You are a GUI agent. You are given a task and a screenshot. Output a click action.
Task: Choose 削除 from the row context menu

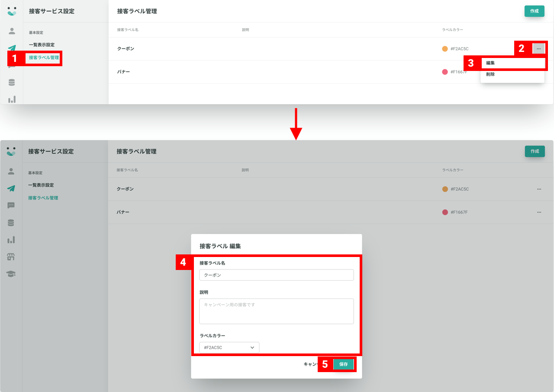coord(512,74)
